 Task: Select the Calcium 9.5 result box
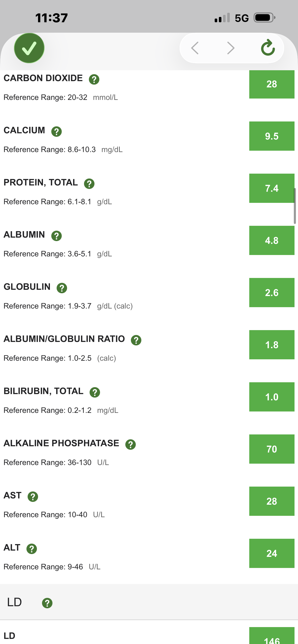[272, 136]
